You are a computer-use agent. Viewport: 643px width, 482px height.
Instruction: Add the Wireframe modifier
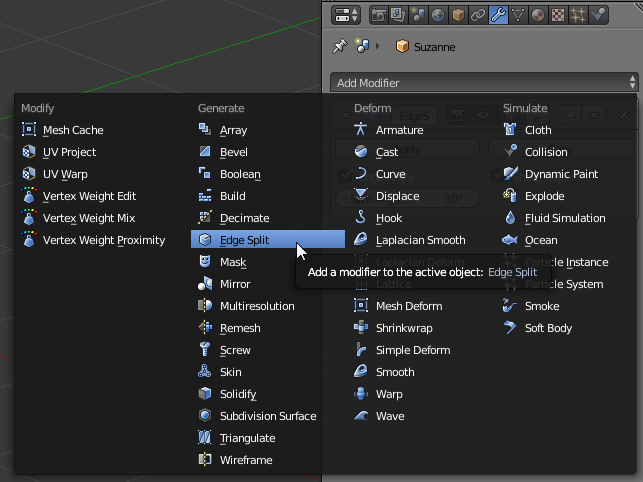[268, 460]
